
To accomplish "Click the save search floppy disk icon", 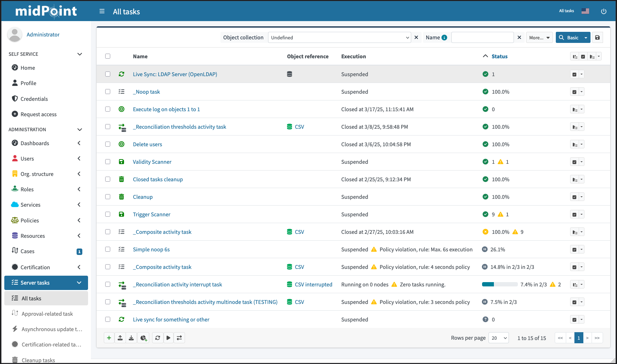I will pos(597,38).
